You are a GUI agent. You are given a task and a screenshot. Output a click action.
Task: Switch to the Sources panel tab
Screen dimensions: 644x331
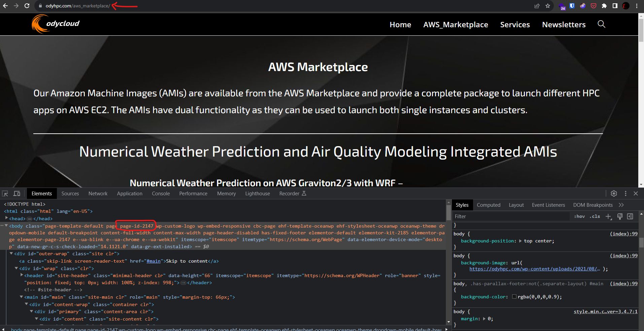click(x=70, y=194)
